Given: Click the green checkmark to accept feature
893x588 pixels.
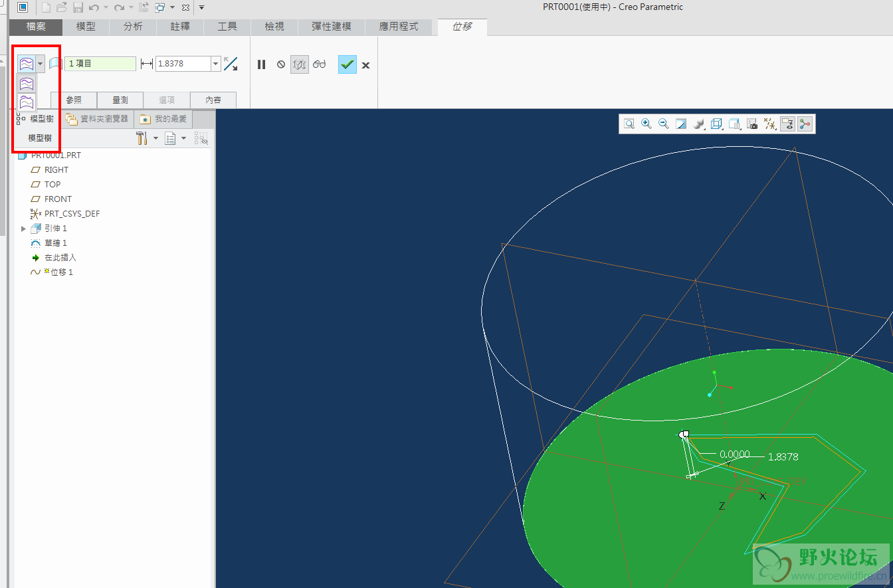Looking at the screenshot, I should click(x=347, y=64).
